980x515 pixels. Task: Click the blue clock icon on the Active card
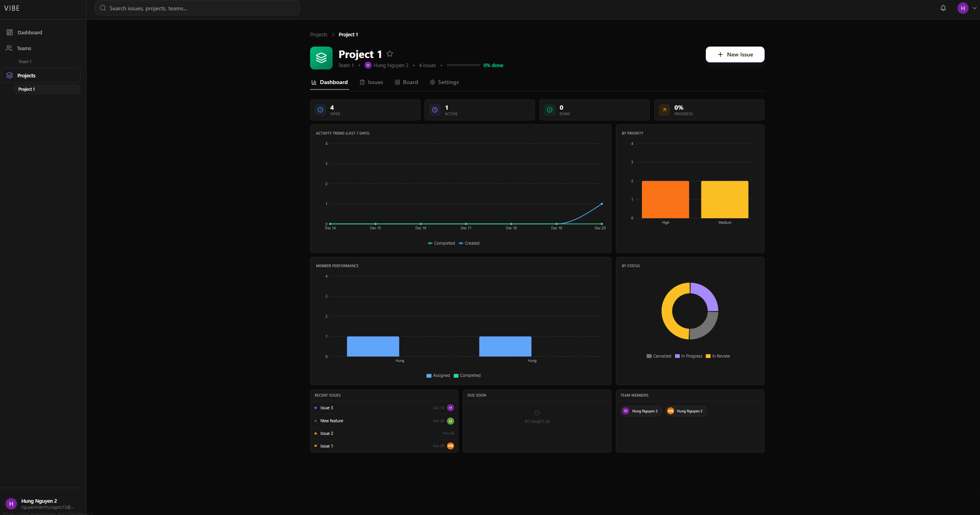[434, 110]
